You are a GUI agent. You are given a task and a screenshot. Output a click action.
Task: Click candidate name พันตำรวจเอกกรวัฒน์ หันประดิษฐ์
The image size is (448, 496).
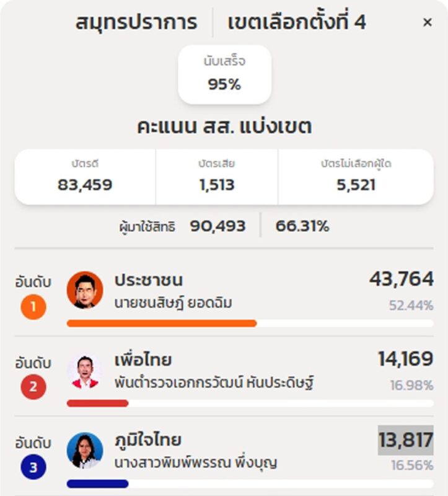click(x=214, y=383)
